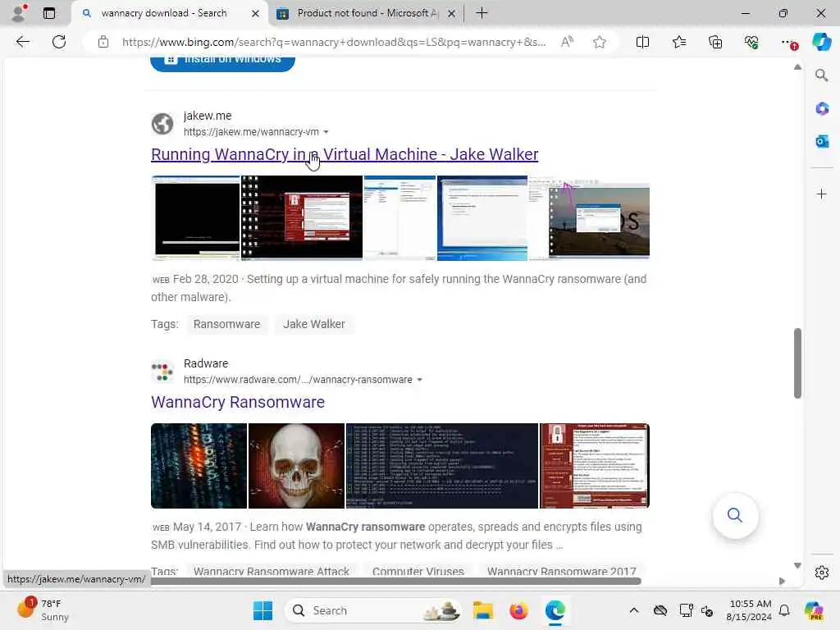The height and width of the screenshot is (630, 840).
Task: Click horizontal scroll right arrow
Action: [782, 581]
